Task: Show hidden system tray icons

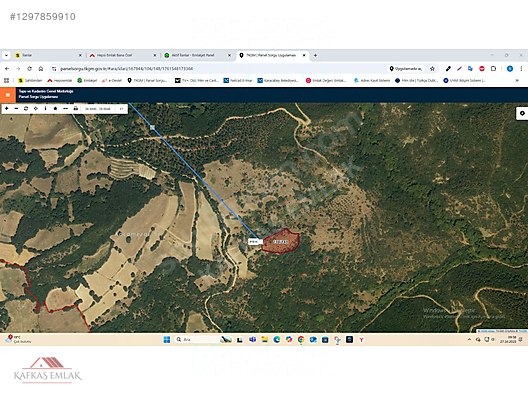Action: (469, 340)
